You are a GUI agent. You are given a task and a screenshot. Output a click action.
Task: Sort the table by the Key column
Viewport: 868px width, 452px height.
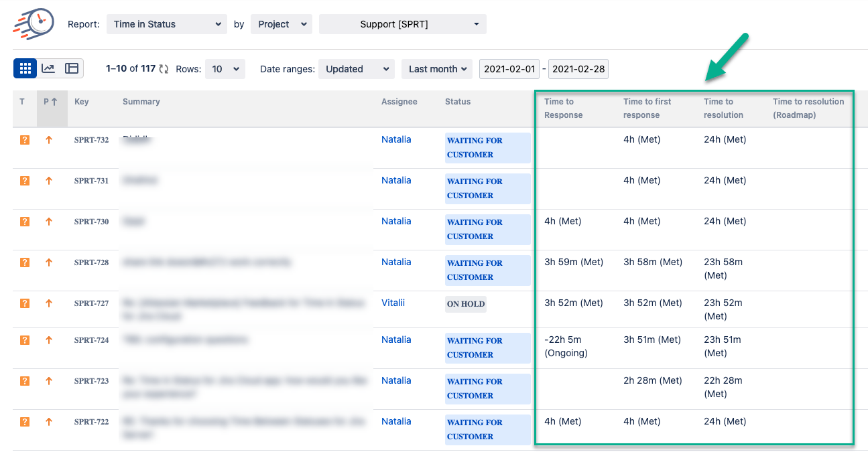82,101
